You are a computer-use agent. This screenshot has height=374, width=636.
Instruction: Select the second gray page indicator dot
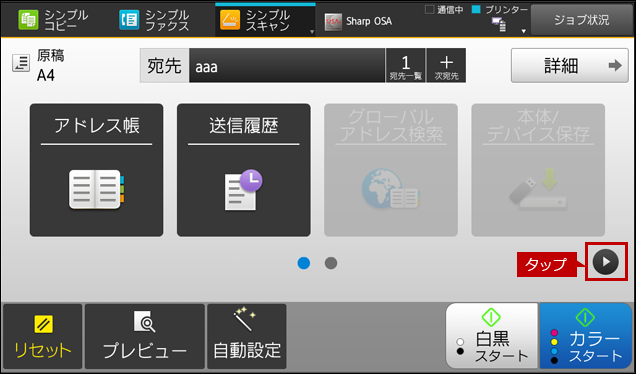(331, 263)
